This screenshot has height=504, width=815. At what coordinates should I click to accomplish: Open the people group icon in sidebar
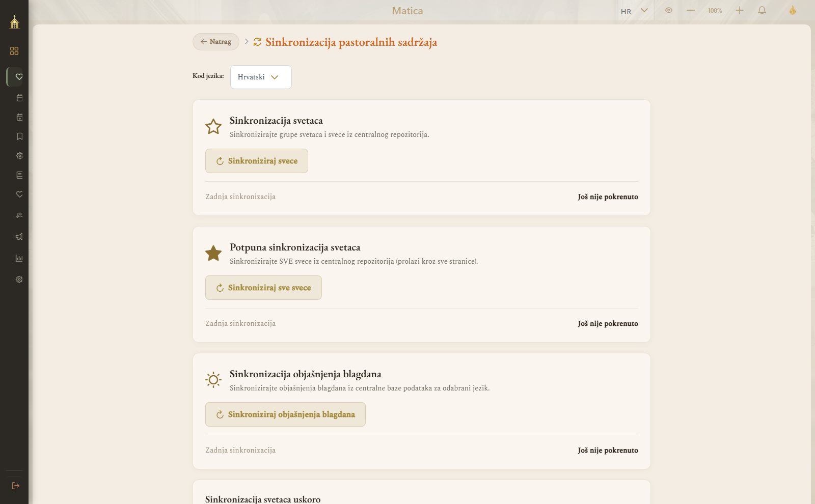[x=19, y=215]
